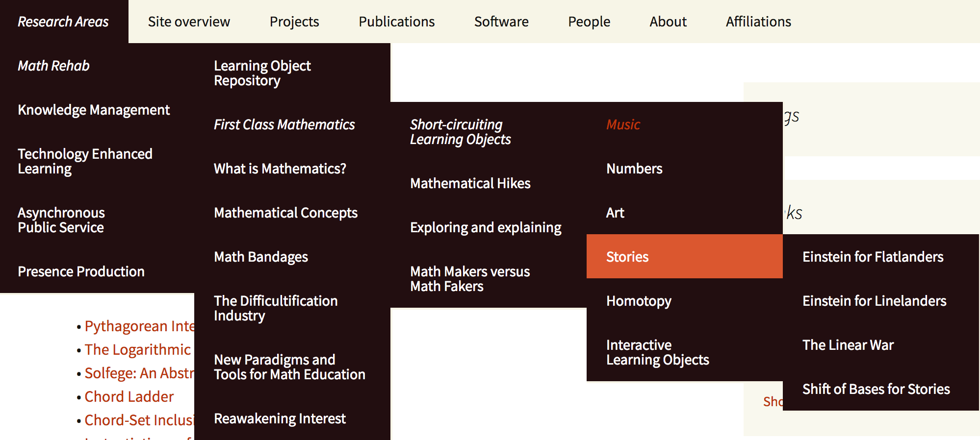
Task: Click Learning Object Repository menu entry
Action: point(262,73)
